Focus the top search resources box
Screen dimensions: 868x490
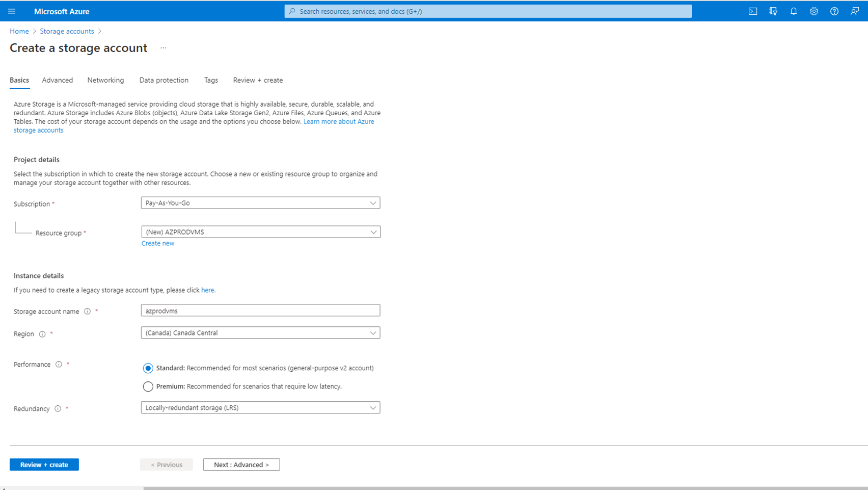pyautogui.click(x=488, y=11)
